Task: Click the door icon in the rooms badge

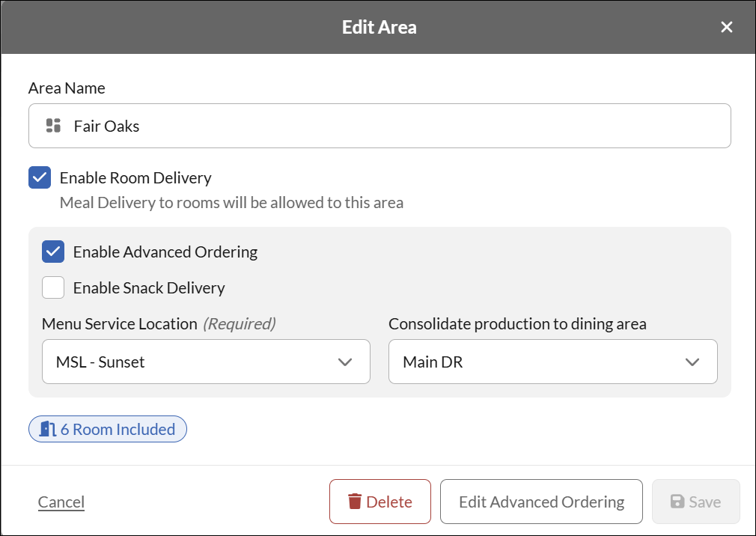Action: tap(48, 428)
